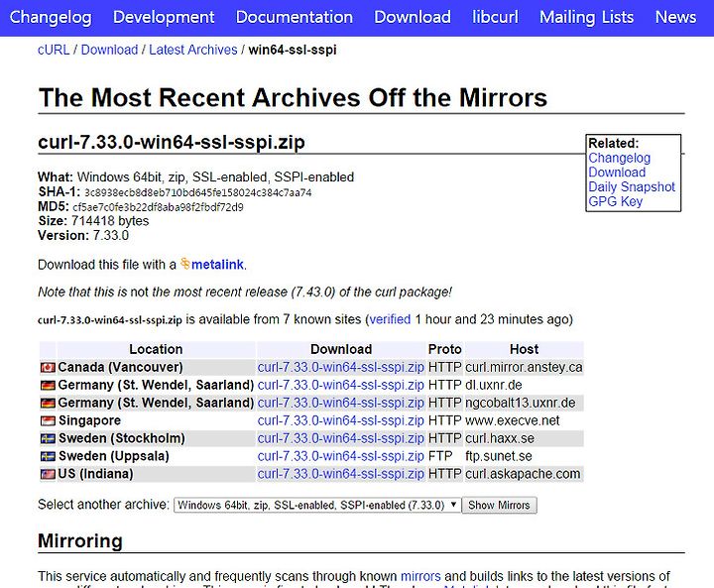Click the Latest Archives breadcrumb link
The width and height of the screenshot is (714, 588).
pyautogui.click(x=193, y=50)
